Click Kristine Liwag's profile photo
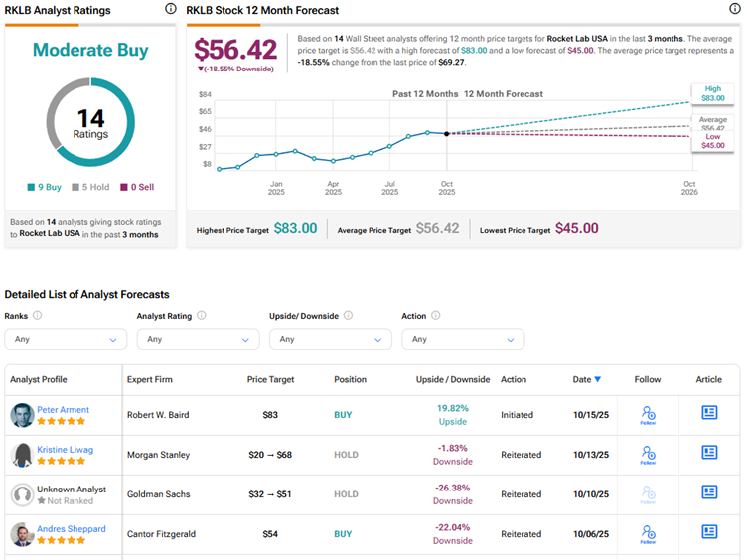 22,455
